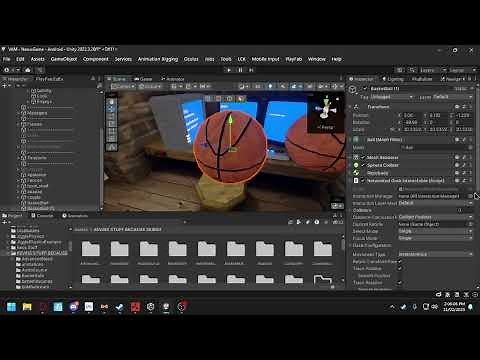This screenshot has height=360, width=480.
Task: Open the Movement Type dropdown
Action: coord(435,254)
